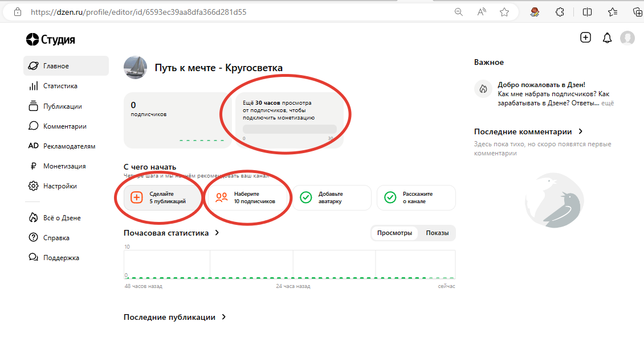Image resolution: width=644 pixels, height=350 pixels.
Task: Open the Главное section in sidebar
Action: point(66,65)
